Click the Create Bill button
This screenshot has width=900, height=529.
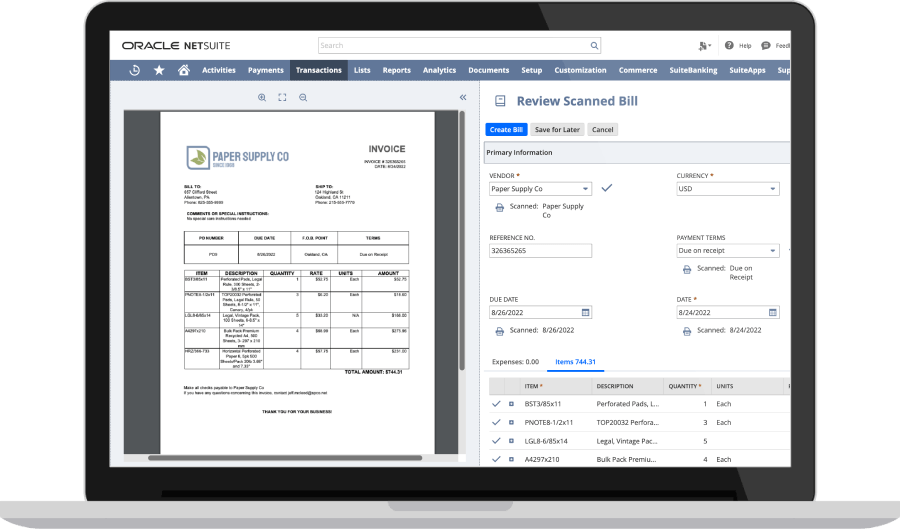click(506, 130)
